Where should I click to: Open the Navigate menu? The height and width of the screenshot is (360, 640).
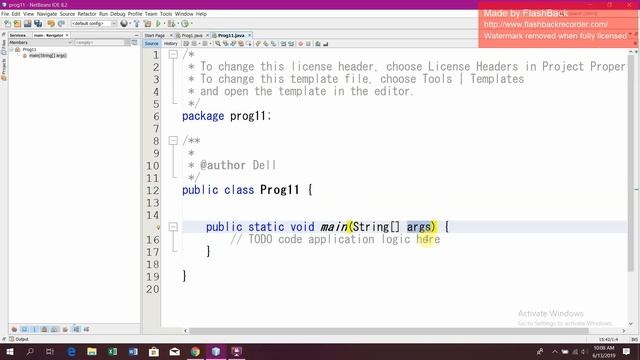tap(47, 14)
